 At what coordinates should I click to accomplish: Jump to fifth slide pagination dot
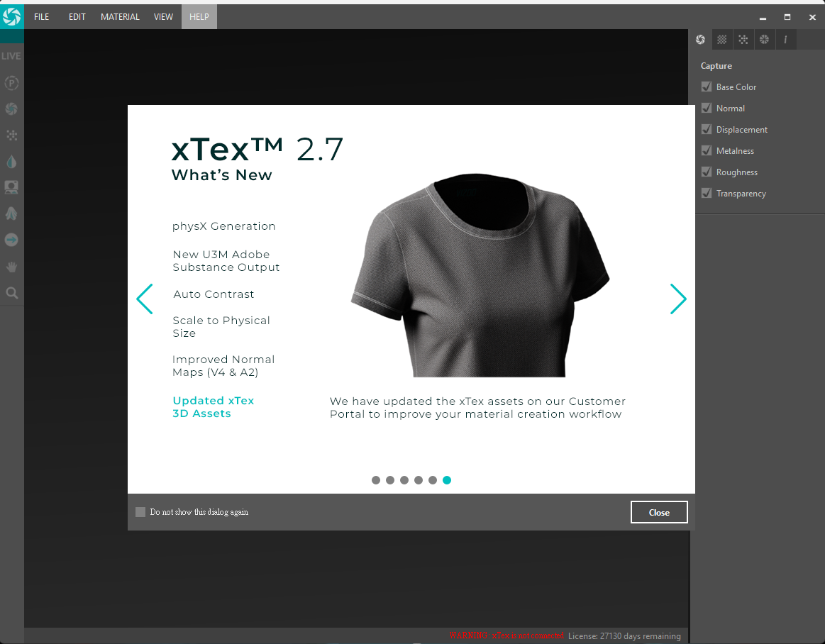click(x=433, y=480)
